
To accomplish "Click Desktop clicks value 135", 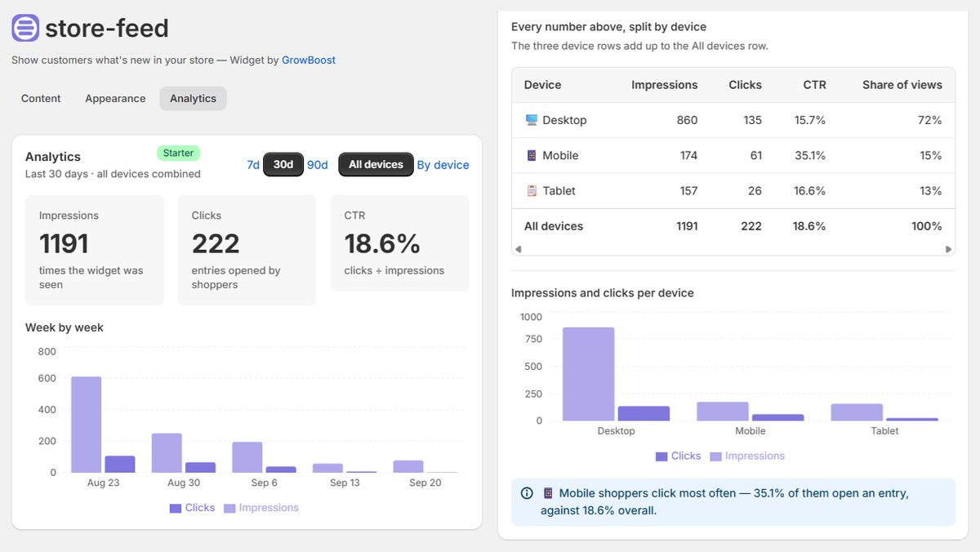I will tap(752, 120).
